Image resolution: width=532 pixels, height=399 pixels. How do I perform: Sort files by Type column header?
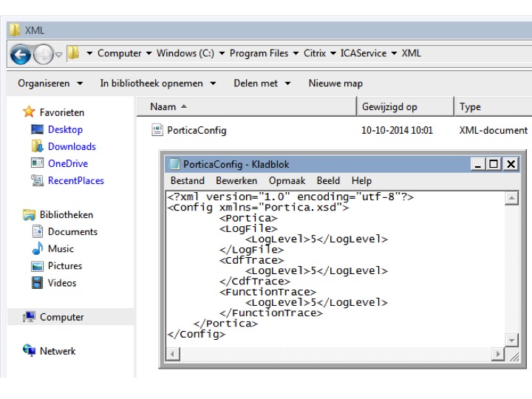[x=493, y=107]
